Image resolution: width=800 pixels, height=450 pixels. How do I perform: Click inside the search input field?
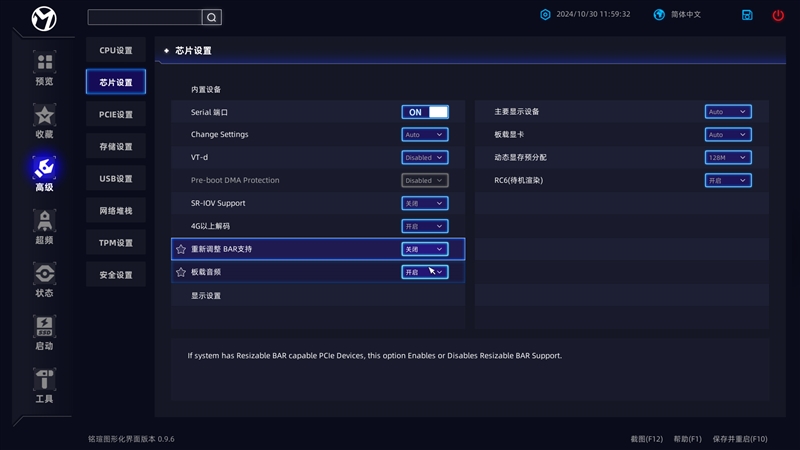[x=145, y=17]
